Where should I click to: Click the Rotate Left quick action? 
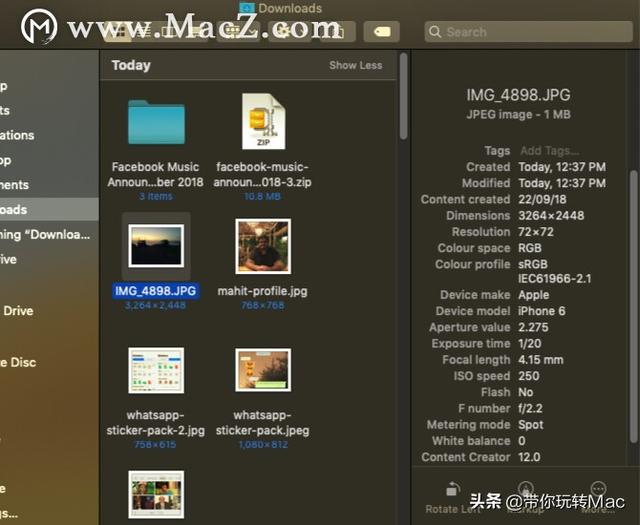pyautogui.click(x=452, y=498)
